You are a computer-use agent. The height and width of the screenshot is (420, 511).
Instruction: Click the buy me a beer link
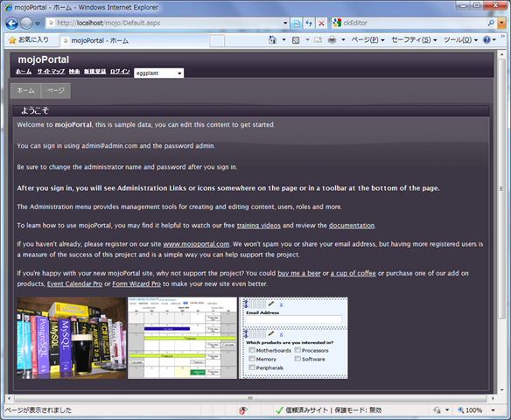(x=299, y=273)
